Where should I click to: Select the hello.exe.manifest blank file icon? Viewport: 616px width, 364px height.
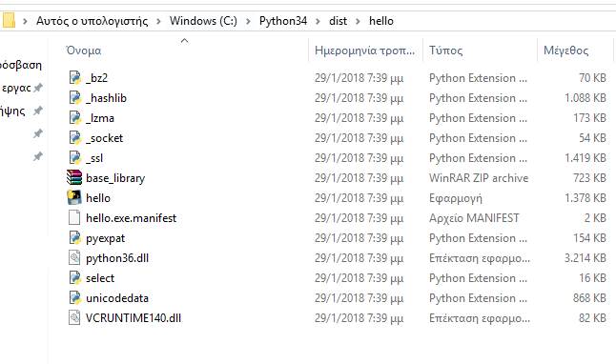(74, 217)
